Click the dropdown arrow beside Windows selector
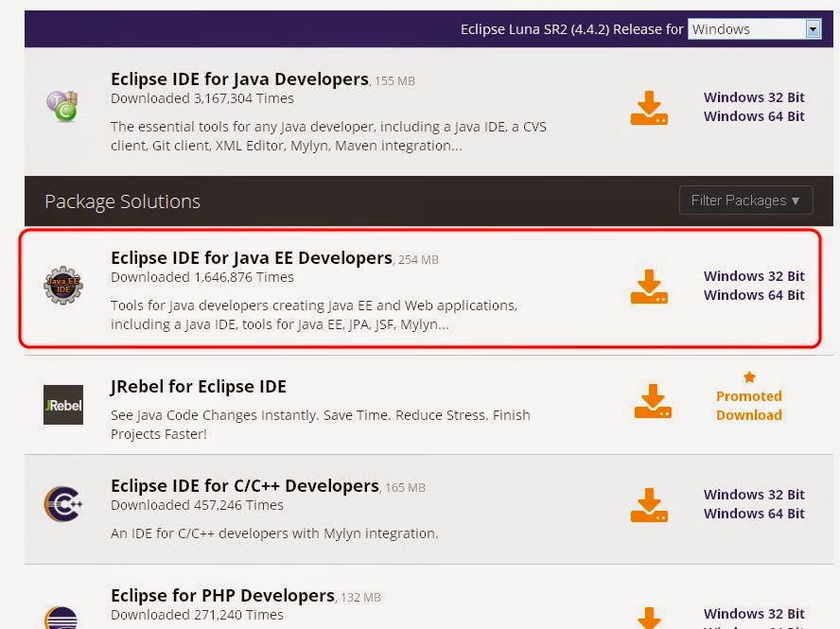The image size is (840, 629). click(814, 28)
